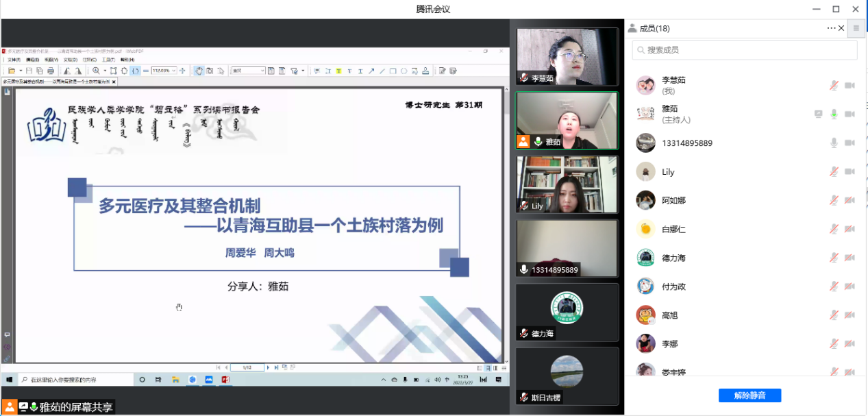The height and width of the screenshot is (416, 868).
Task: Click the muted microphone icon for 德力海
Action: click(834, 258)
